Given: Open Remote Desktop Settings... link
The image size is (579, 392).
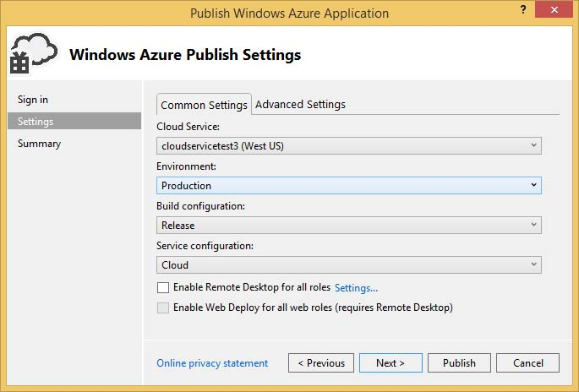Looking at the screenshot, I should point(356,288).
